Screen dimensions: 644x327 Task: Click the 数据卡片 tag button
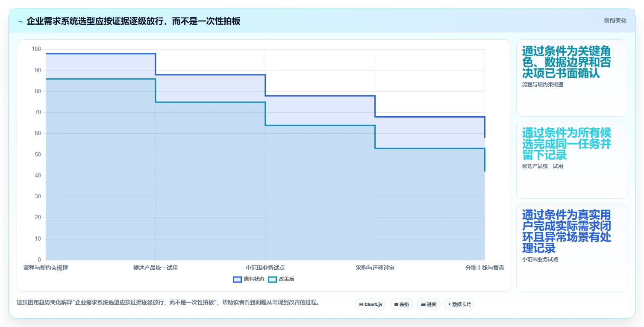click(x=459, y=304)
